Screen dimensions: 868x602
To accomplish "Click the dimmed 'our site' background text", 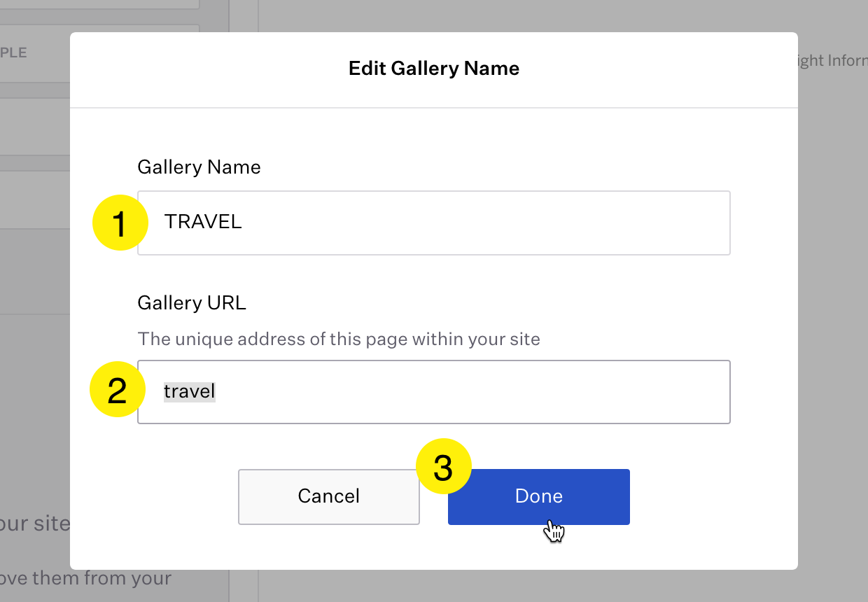I will 34,524.
